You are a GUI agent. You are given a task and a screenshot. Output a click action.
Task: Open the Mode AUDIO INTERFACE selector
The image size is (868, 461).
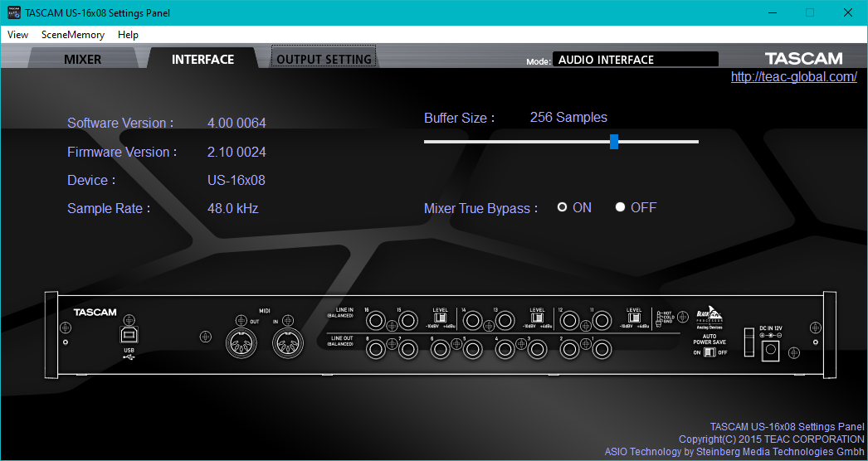[x=636, y=59]
